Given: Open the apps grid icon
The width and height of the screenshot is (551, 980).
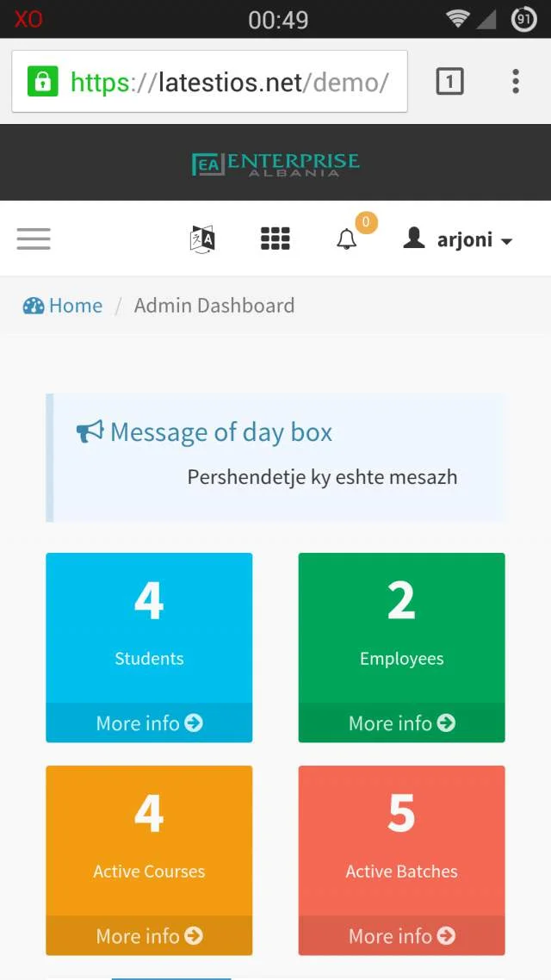Looking at the screenshot, I should click(x=275, y=239).
